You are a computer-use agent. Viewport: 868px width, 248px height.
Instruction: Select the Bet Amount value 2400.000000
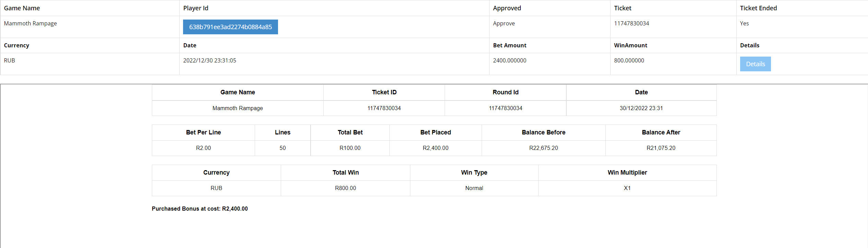pos(509,60)
